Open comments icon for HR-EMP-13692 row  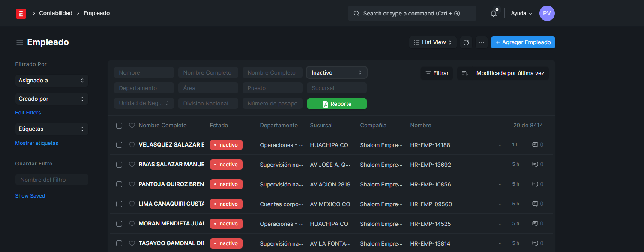(x=535, y=165)
